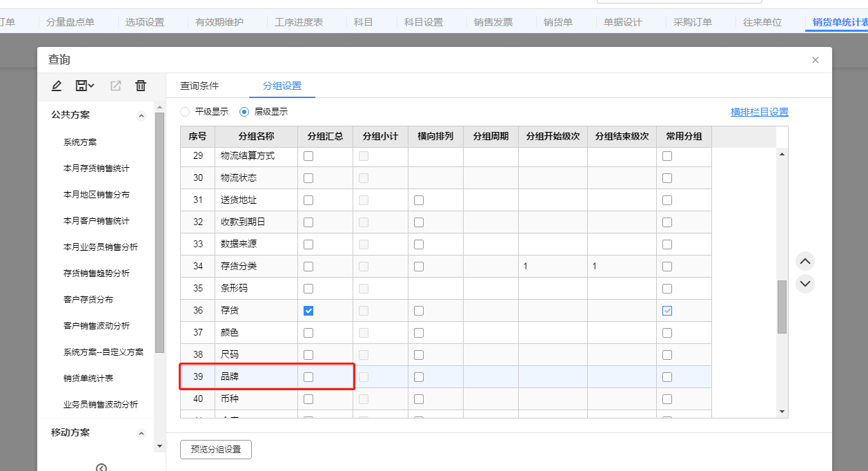Select the 销货单统计表 scheme in sidebar
This screenshot has width=868, height=471.
point(88,378)
